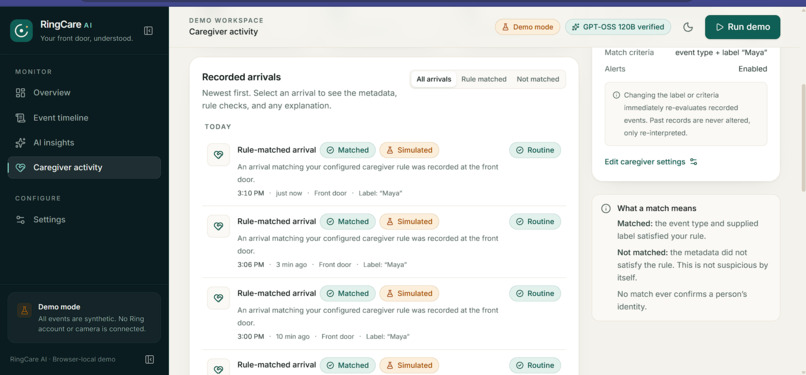Click the Settings sliders icon
The height and width of the screenshot is (375, 806).
[21, 220]
